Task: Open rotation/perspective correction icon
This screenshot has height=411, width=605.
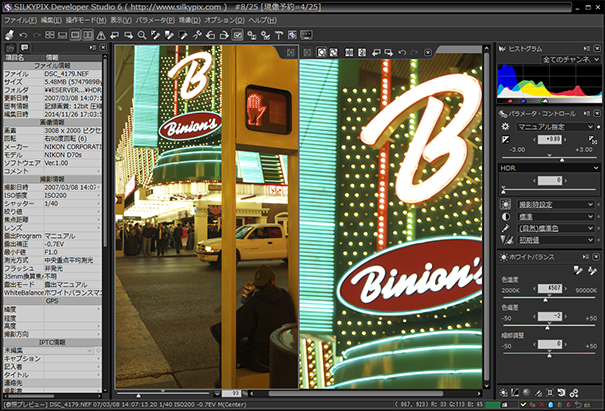Action: [561, 393]
